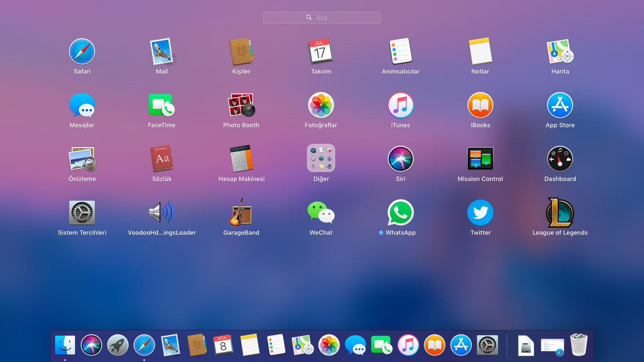Image resolution: width=644 pixels, height=362 pixels.
Task: Open Mesajlar from the Launchpad grid
Action: click(x=82, y=106)
